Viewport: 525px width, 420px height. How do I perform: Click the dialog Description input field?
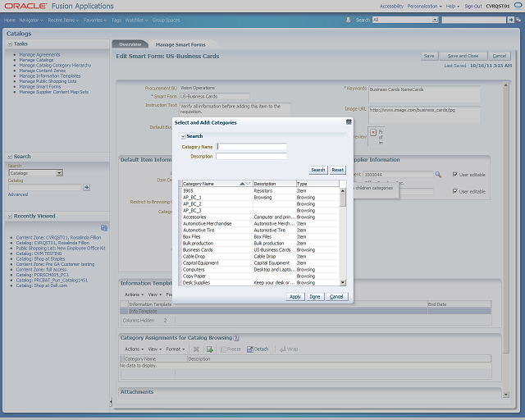pyautogui.click(x=251, y=156)
